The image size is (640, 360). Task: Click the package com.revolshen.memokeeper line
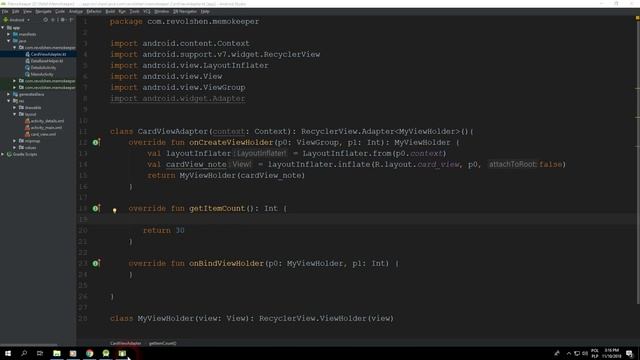[184, 22]
